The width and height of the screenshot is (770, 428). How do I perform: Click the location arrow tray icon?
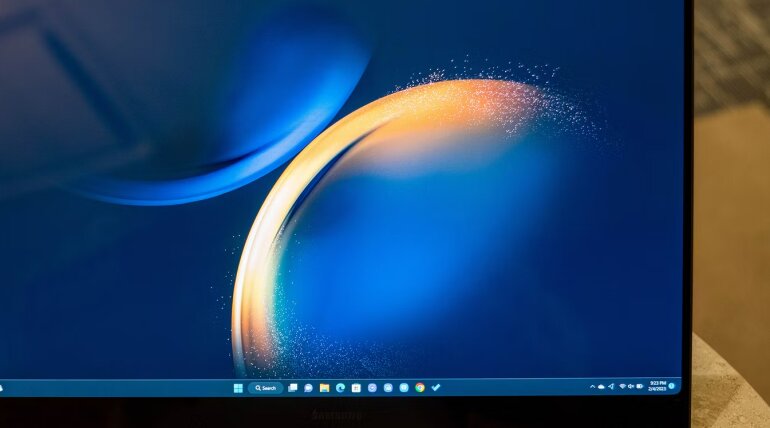pos(611,387)
